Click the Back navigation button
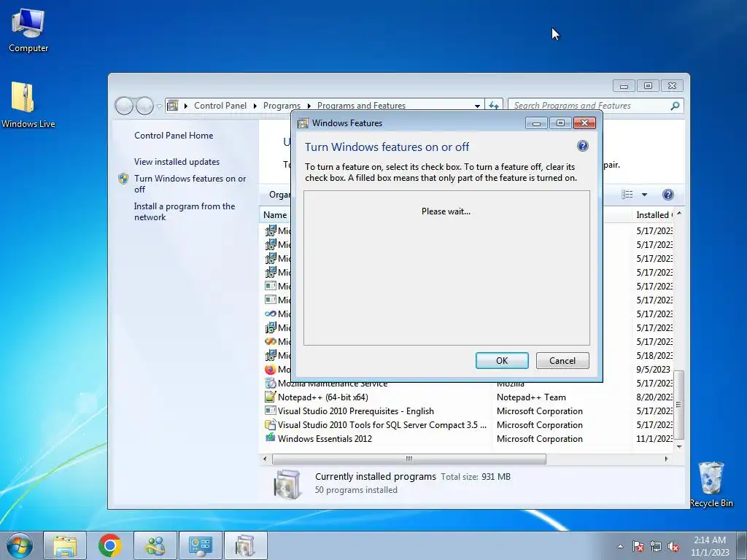The height and width of the screenshot is (560, 747). coord(124,106)
